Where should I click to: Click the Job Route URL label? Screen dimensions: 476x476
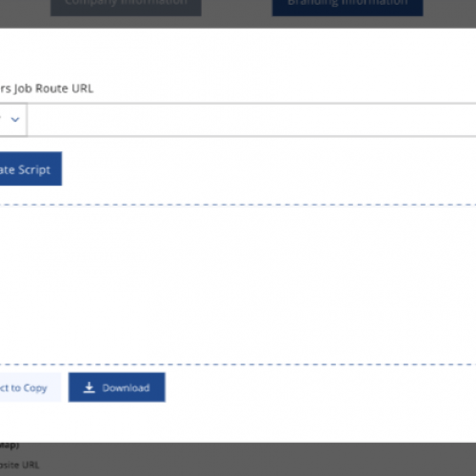pos(47,89)
